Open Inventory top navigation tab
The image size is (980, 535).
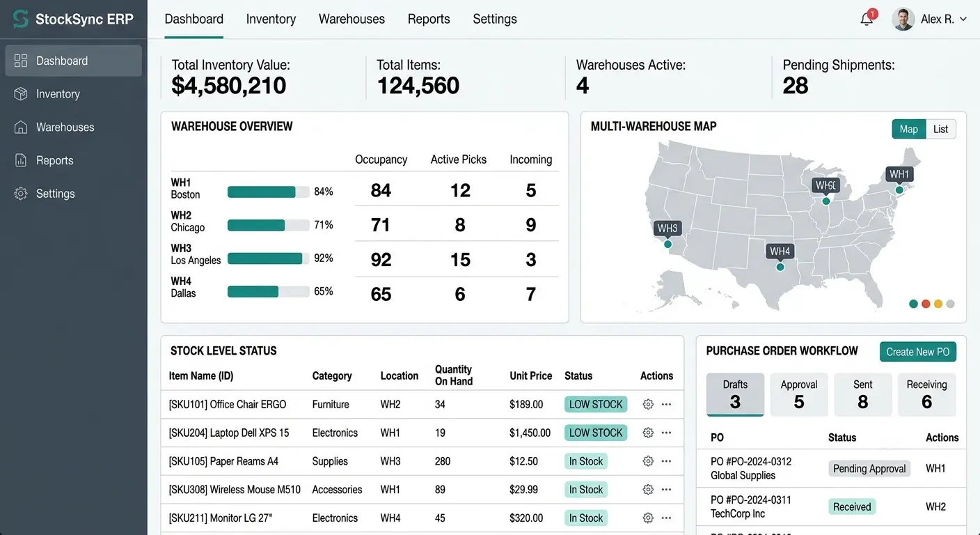(271, 20)
